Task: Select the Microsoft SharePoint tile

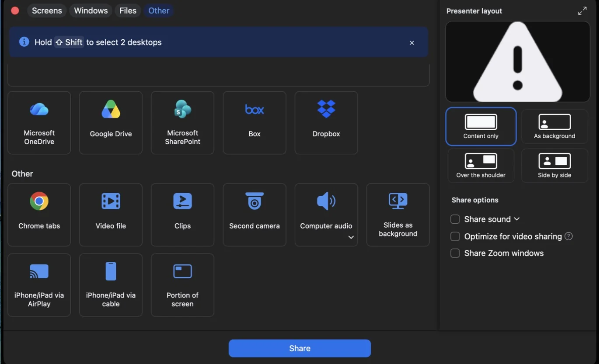Action: pos(182,123)
